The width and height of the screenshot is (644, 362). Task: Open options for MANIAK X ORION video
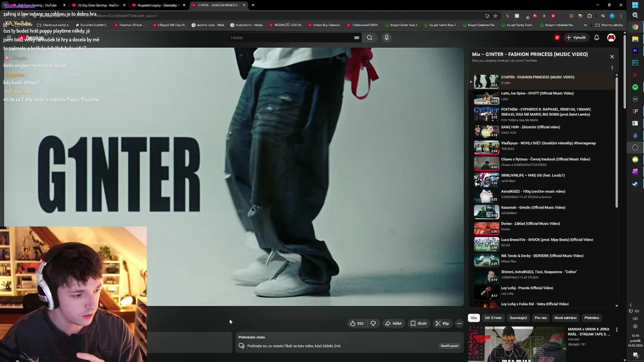pyautogui.click(x=617, y=330)
